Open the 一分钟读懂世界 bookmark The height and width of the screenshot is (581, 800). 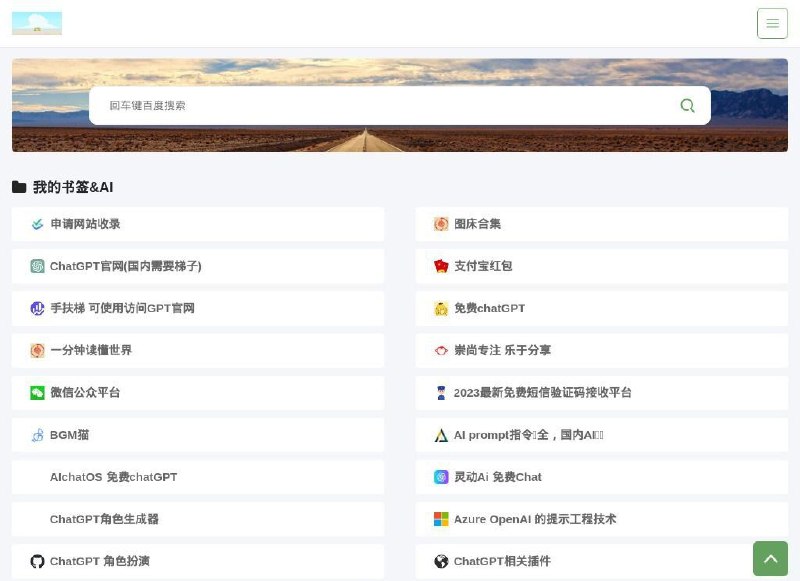pos(92,351)
